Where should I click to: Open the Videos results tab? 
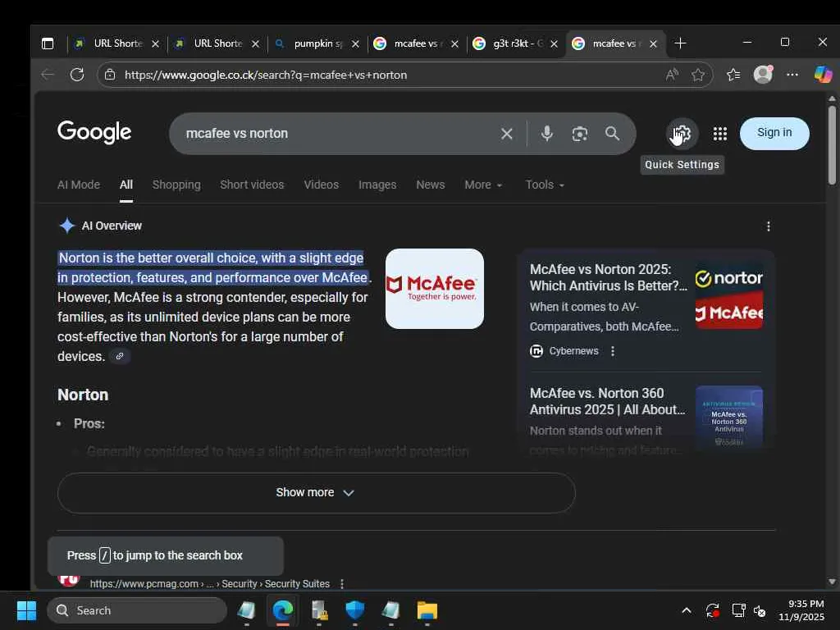tap(322, 185)
